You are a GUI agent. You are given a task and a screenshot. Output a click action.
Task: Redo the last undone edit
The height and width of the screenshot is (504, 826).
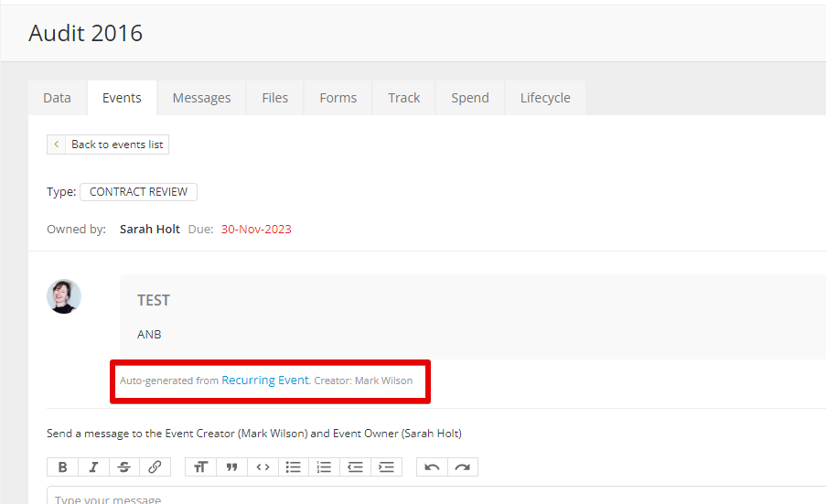tap(462, 466)
